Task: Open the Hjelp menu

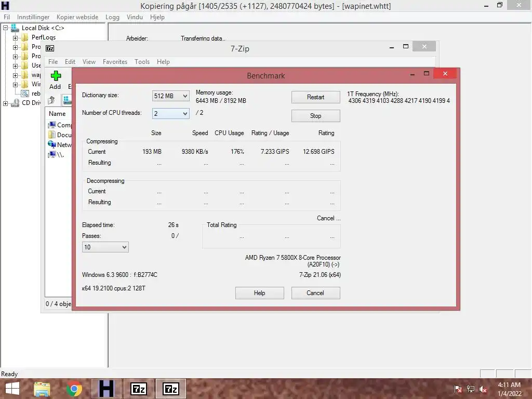Action: (157, 17)
